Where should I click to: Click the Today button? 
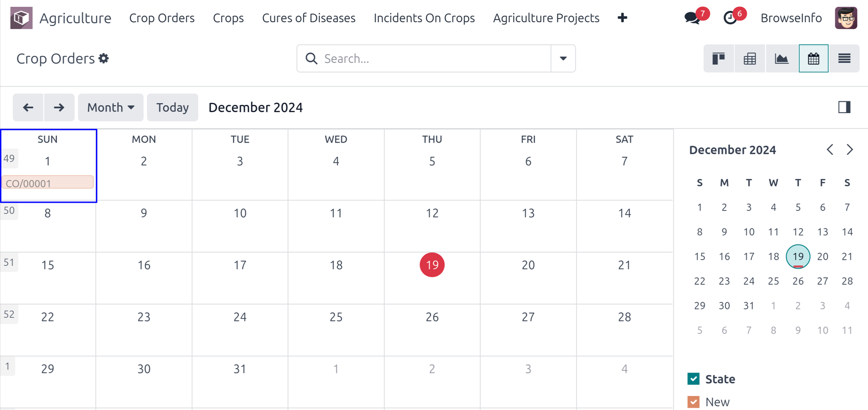click(172, 107)
